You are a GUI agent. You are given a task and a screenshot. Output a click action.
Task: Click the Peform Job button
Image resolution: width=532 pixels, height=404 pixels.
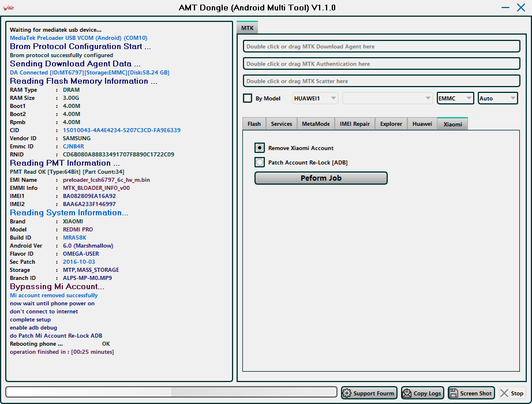321,178
